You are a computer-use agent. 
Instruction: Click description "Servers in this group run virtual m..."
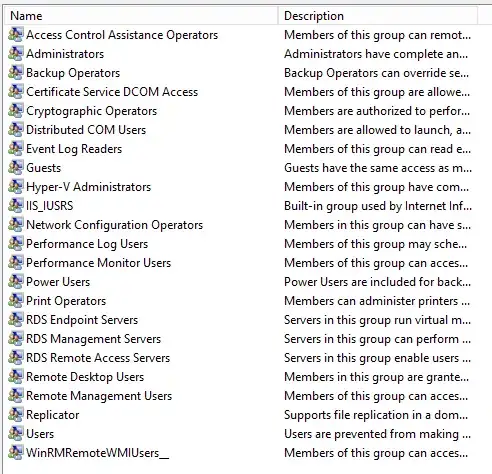point(377,320)
